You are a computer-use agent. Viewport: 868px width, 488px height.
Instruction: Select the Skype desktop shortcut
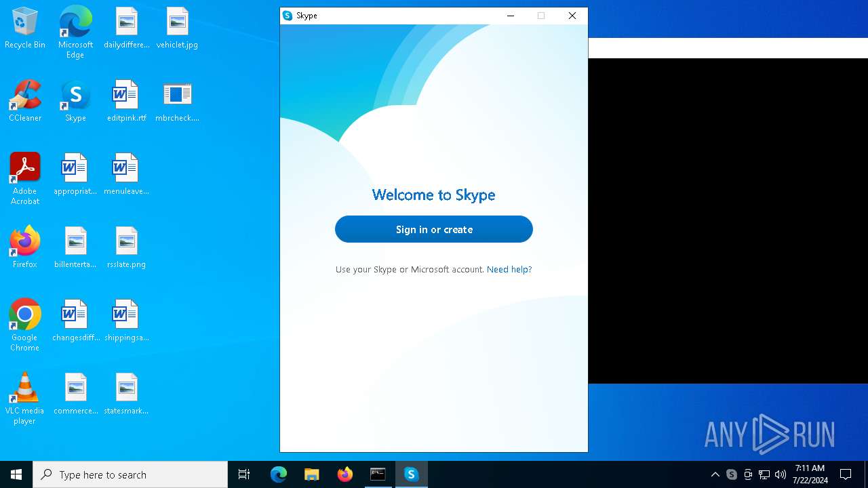pos(75,102)
